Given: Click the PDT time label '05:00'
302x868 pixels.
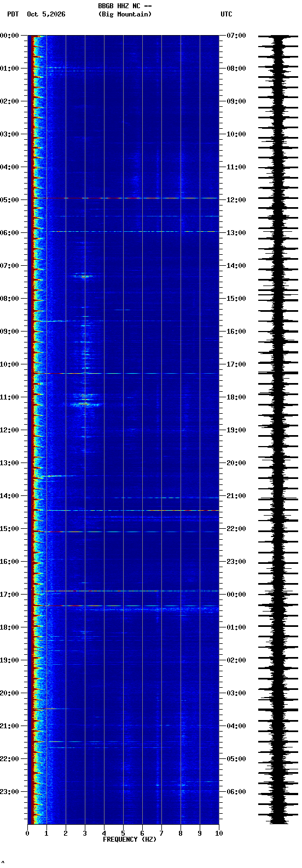Looking at the screenshot, I should (9, 200).
